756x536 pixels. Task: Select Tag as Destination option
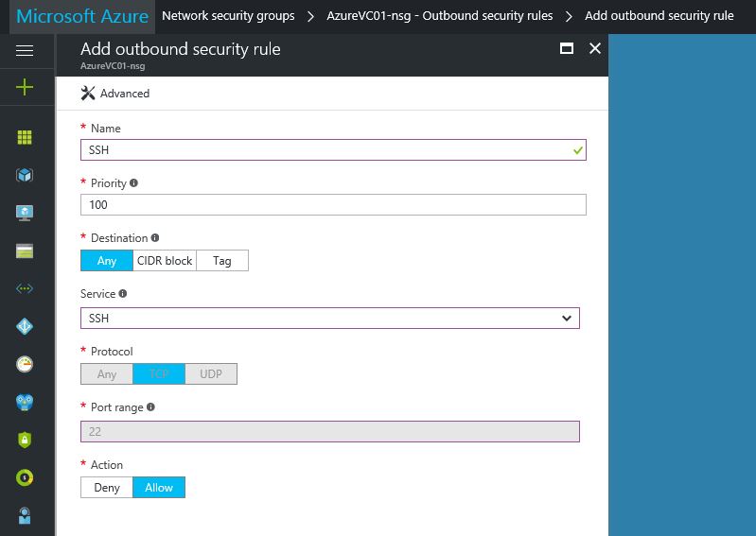coord(222,261)
